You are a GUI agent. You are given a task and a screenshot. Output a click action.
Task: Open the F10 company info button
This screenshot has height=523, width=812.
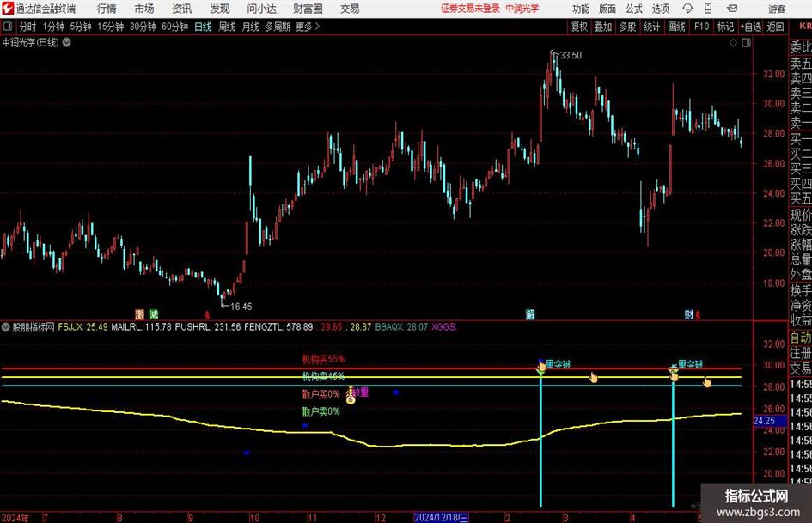coord(702,27)
